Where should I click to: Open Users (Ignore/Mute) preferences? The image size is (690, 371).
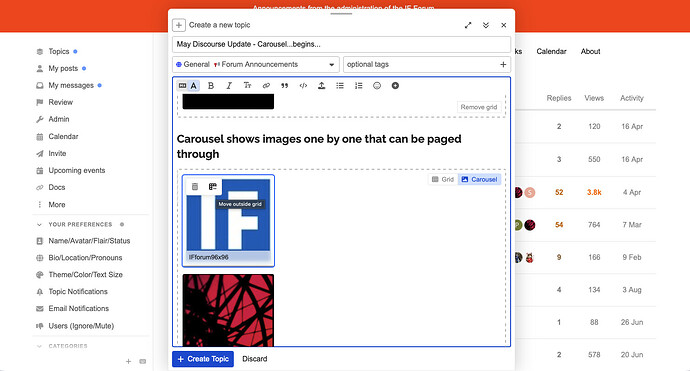[81, 326]
